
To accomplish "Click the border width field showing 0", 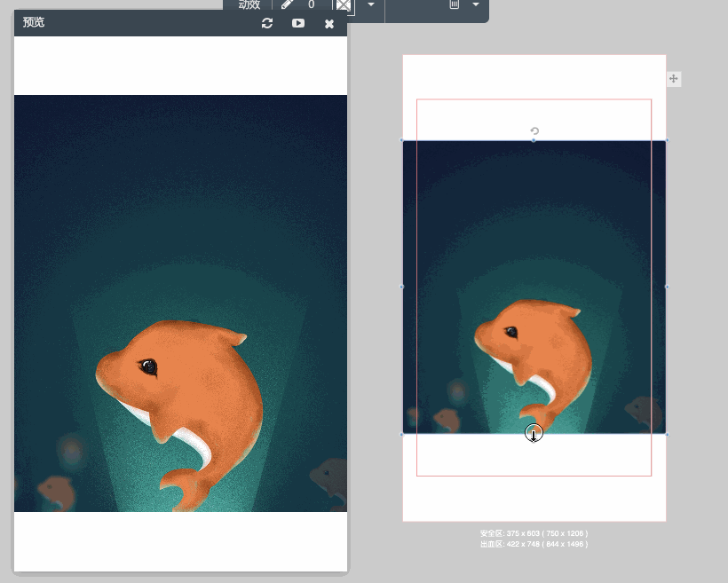I will tap(311, 4).
